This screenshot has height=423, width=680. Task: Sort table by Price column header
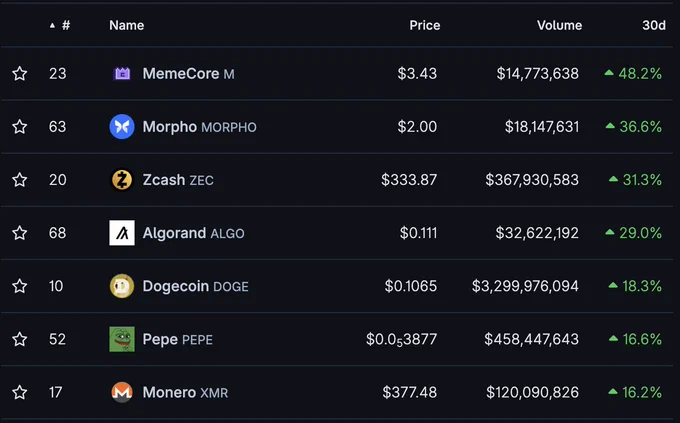click(x=425, y=25)
